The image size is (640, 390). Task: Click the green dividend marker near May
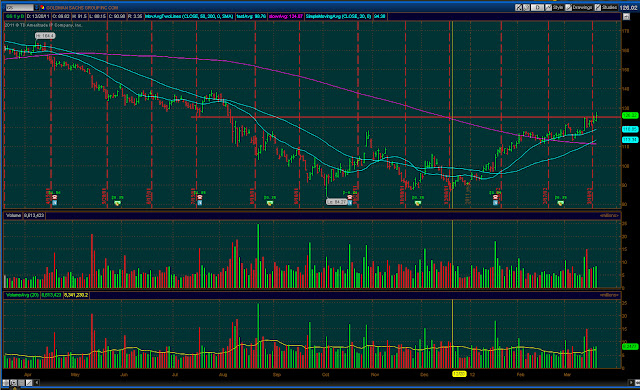(x=118, y=203)
